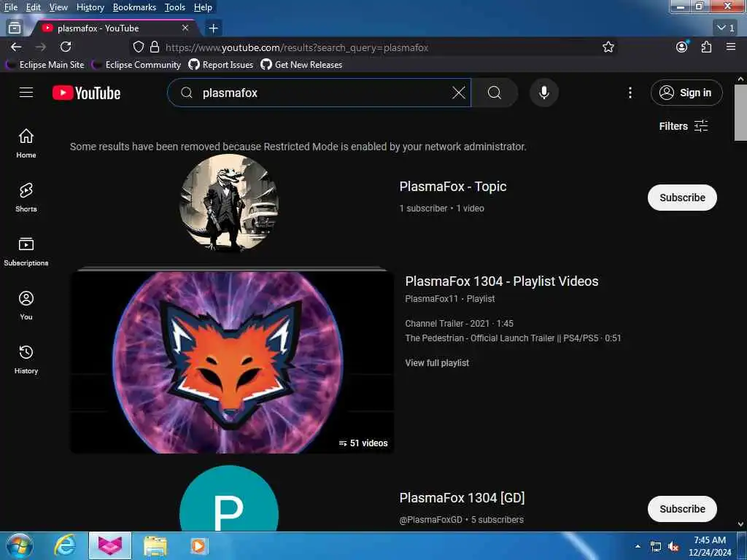Click the page vertical scrollbar thumb
Image resolution: width=747 pixels, height=560 pixels.
[x=740, y=113]
